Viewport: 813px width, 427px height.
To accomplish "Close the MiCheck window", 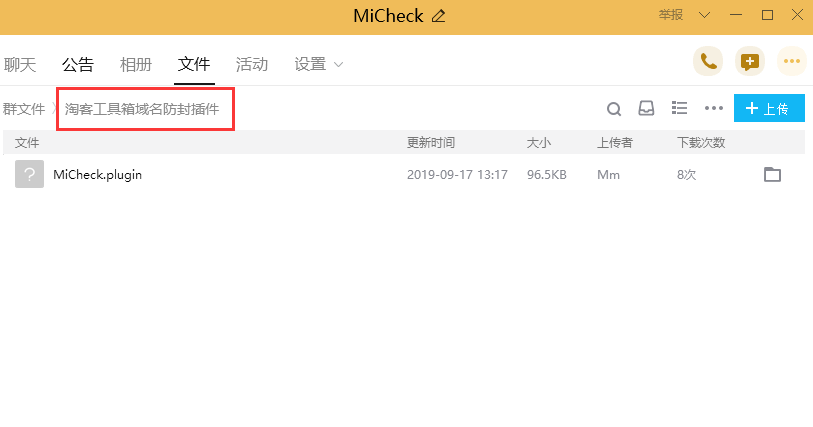I will click(x=797, y=15).
